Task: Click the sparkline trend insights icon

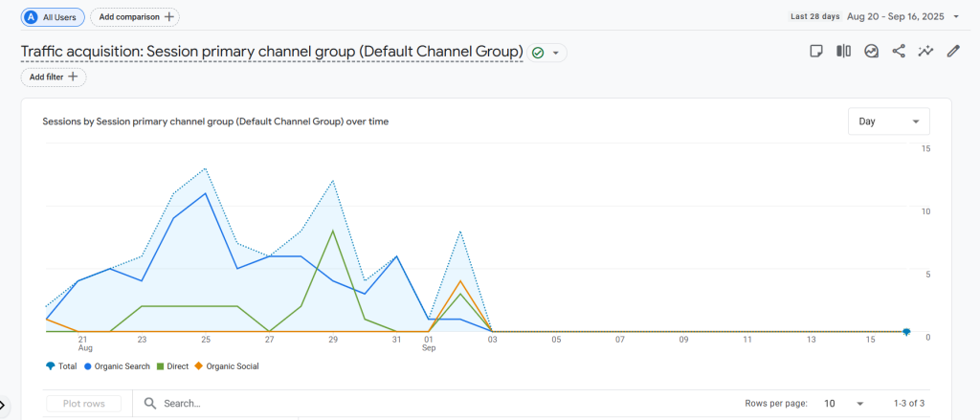Action: (925, 52)
